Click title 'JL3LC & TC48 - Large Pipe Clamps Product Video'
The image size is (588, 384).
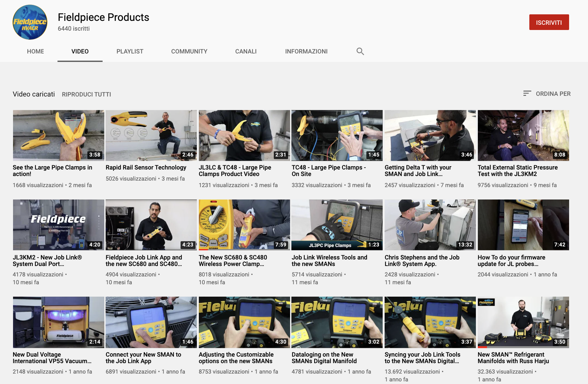pyautogui.click(x=235, y=170)
